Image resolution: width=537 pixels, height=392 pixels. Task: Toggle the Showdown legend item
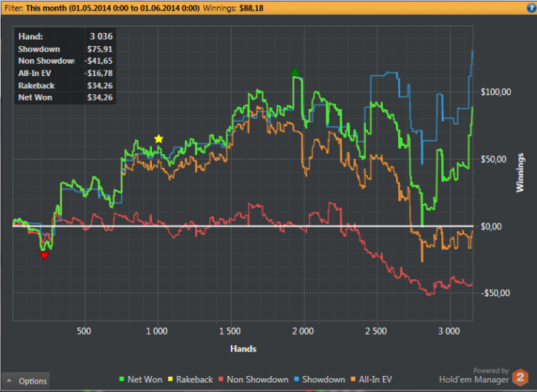pyautogui.click(x=320, y=379)
